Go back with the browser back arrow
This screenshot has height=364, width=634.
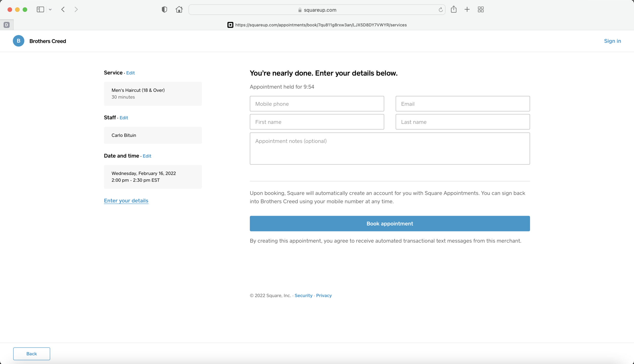(x=63, y=10)
